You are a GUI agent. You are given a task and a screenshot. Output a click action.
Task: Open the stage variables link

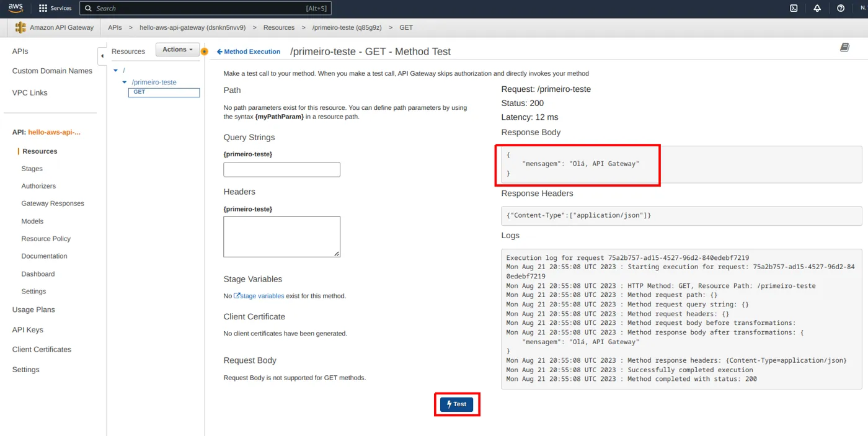pos(262,296)
